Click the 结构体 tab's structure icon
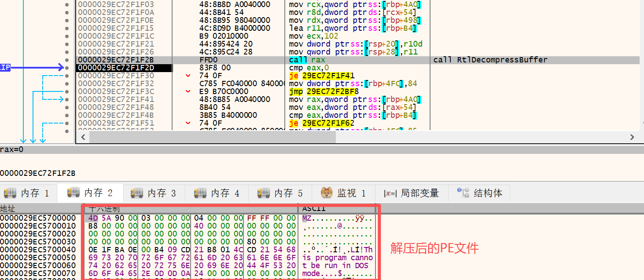The width and height of the screenshot is (644, 280). [x=463, y=193]
